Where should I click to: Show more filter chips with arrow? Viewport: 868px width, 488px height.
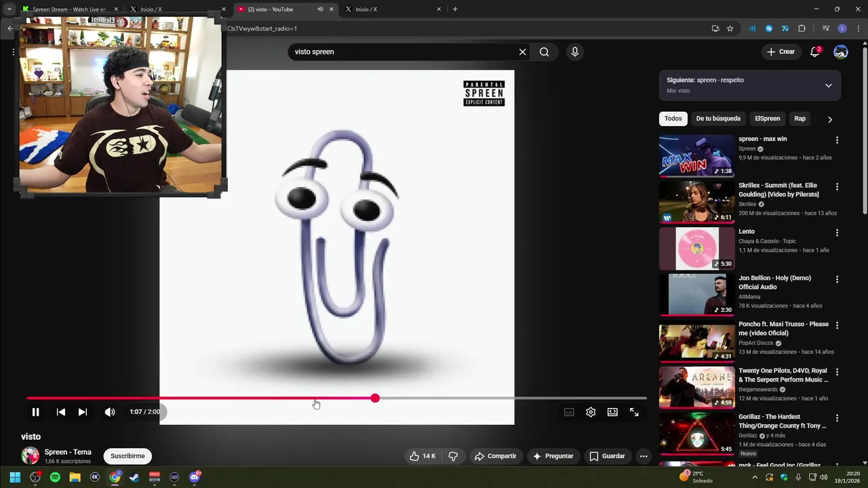[x=830, y=119]
